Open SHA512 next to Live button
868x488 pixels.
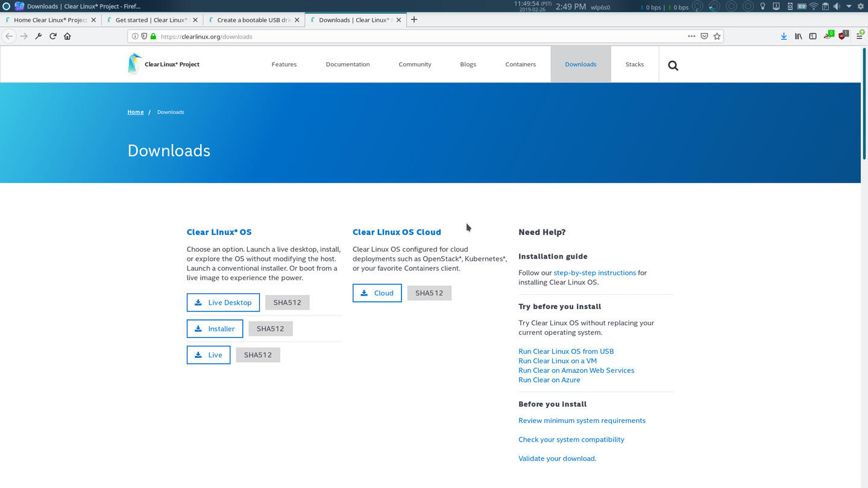[258, 355]
